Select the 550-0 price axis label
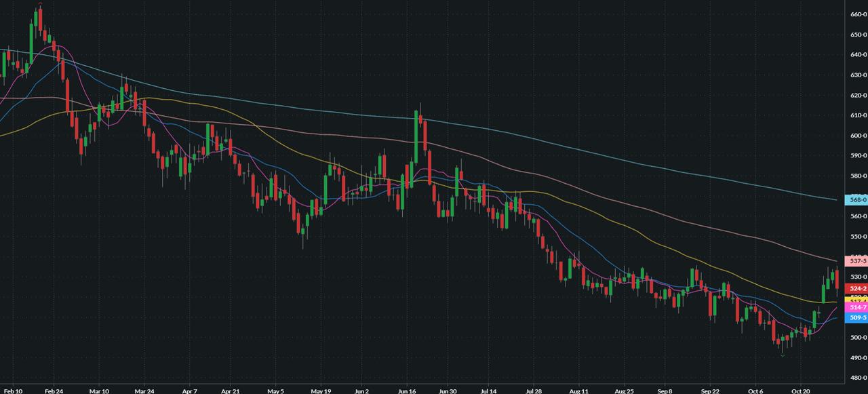 pos(857,237)
